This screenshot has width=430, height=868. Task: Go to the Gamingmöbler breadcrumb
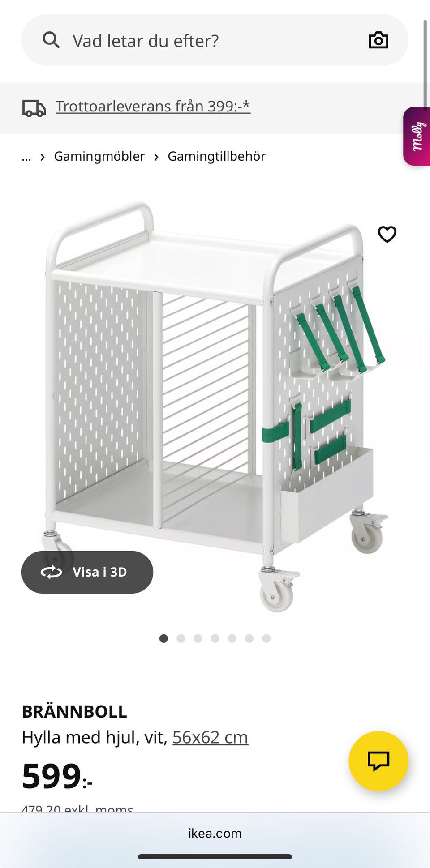pyautogui.click(x=99, y=156)
